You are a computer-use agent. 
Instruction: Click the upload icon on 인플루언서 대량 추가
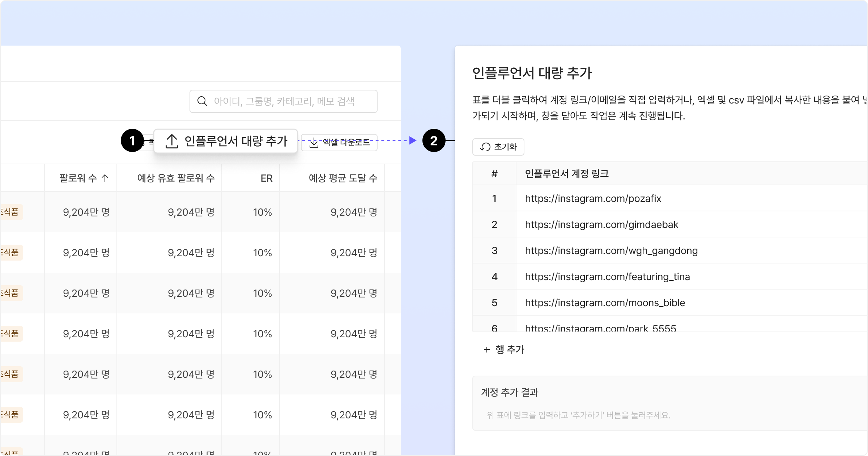click(172, 141)
